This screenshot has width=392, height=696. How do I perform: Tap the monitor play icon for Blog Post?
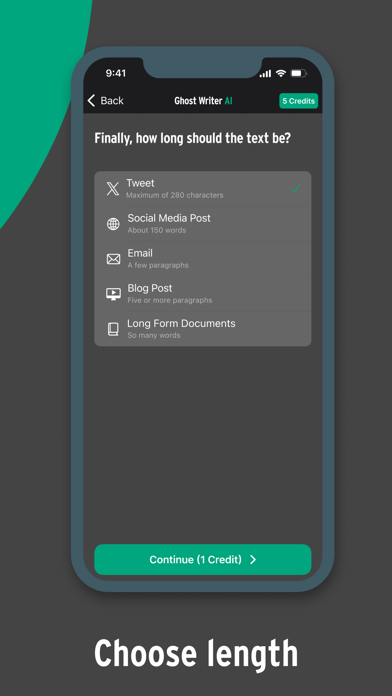(113, 294)
